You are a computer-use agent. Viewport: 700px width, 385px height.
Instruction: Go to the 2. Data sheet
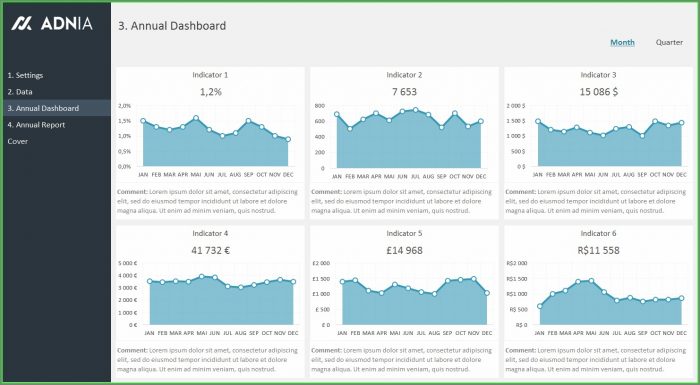[x=20, y=92]
